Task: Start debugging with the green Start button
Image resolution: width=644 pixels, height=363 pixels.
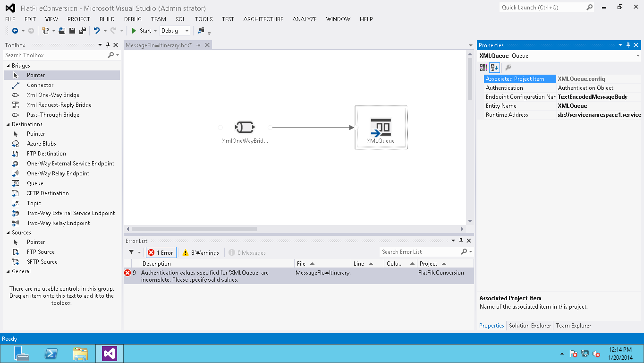Action: click(x=141, y=31)
